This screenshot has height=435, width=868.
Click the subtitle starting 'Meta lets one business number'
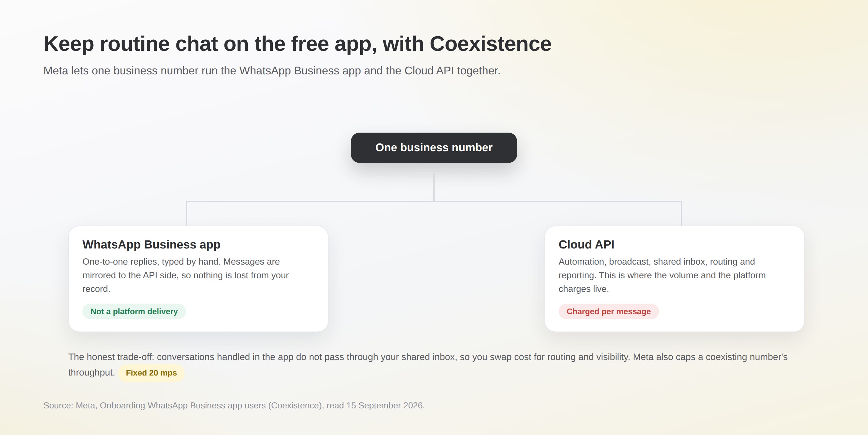[x=272, y=71]
